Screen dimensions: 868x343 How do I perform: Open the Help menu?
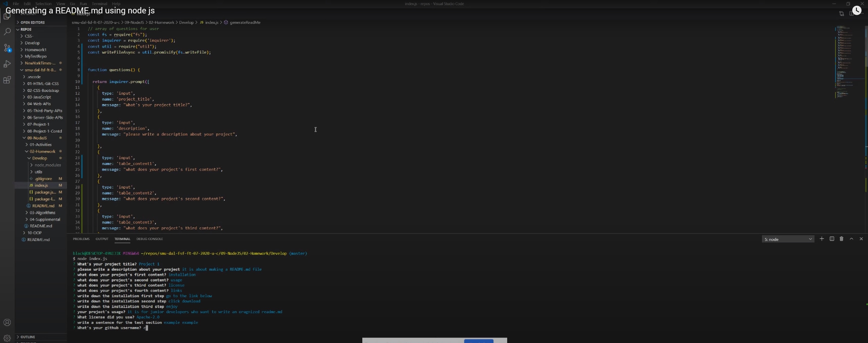tap(116, 4)
